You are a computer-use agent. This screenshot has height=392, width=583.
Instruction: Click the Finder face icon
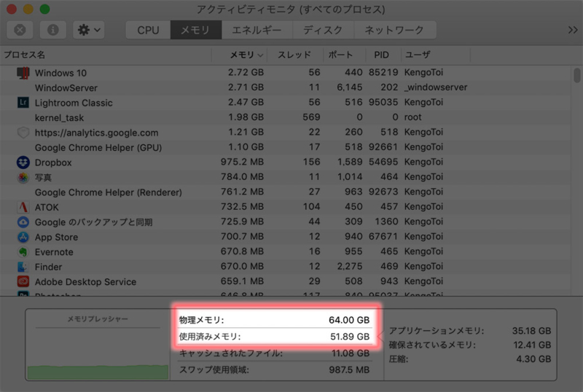point(23,267)
